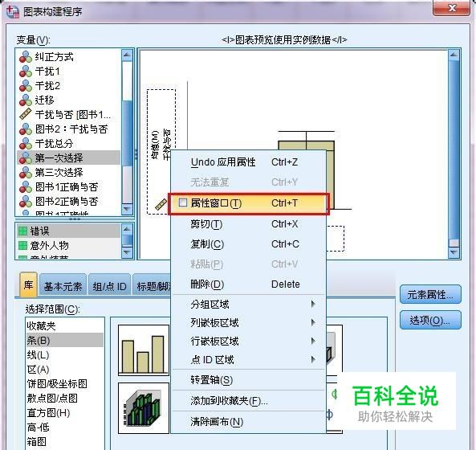Image resolution: width=476 pixels, height=450 pixels.
Task: Click the up arrow of the chart preview scrollbar
Action: [x=454, y=55]
